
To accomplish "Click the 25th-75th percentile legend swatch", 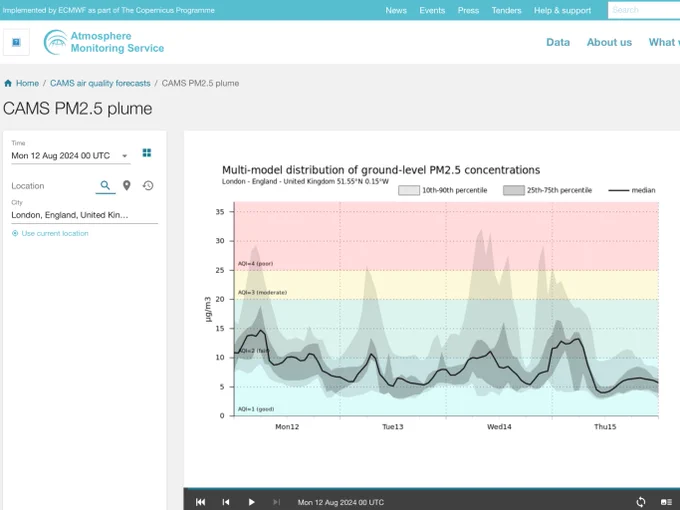I will pyautogui.click(x=514, y=190).
